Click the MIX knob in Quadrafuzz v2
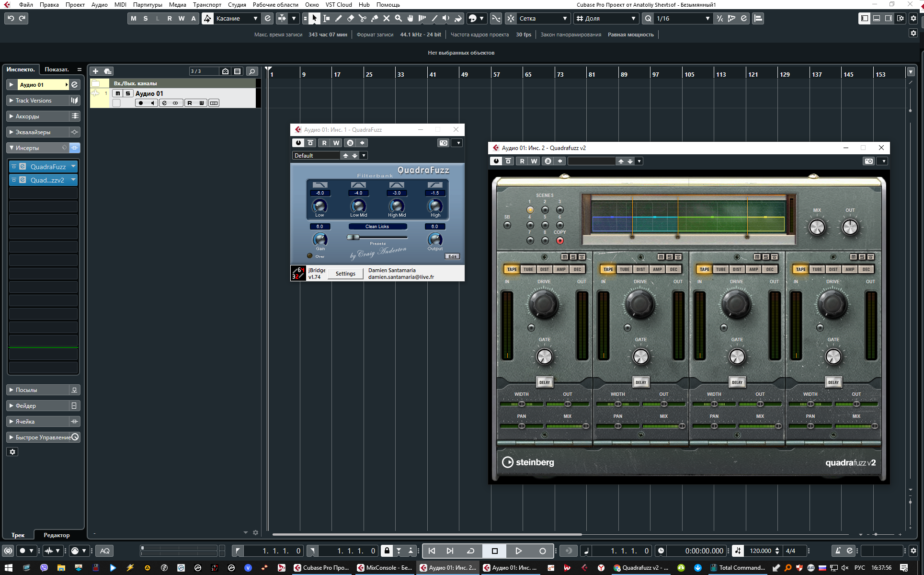Screen dimensions: 924x575 coord(817,227)
